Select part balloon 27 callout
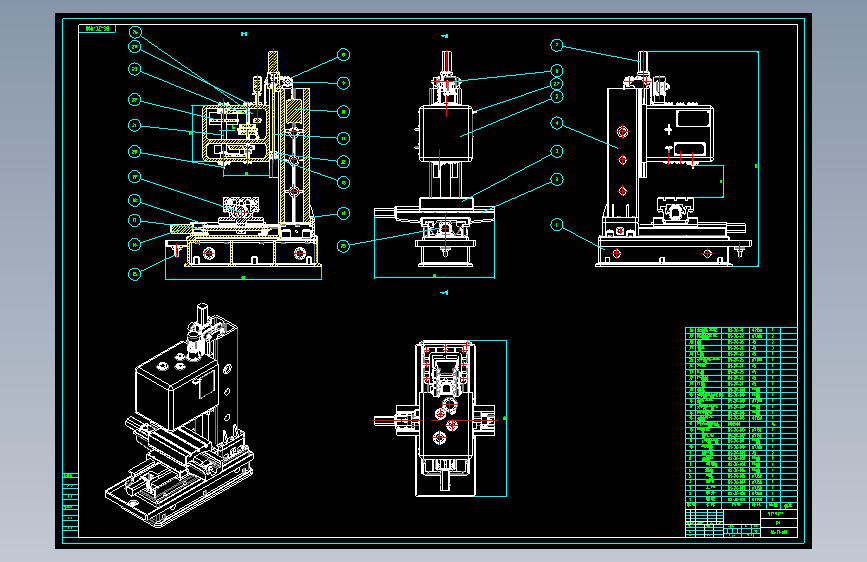Viewport: 867px width, 562px height. click(557, 84)
